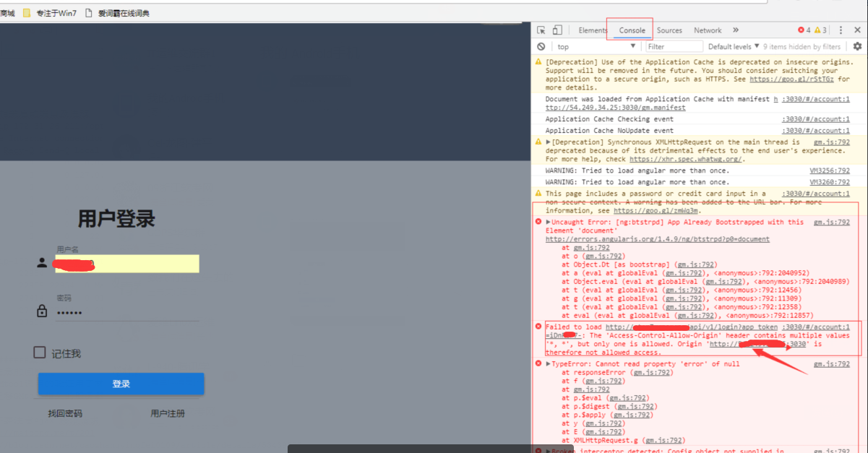
Task: Click the 'at Object.Dt [as bootstrap]' stack line
Action: [640, 264]
